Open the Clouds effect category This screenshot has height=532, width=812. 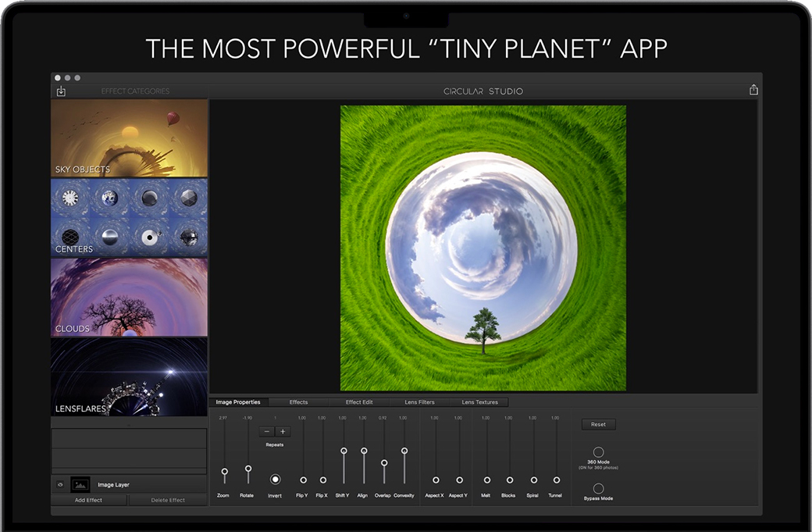click(130, 297)
